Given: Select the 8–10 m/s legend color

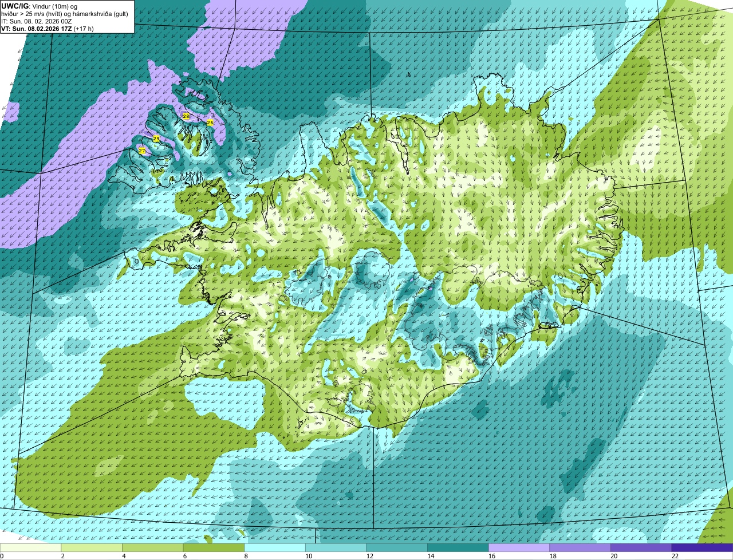Looking at the screenshot, I should [275, 547].
